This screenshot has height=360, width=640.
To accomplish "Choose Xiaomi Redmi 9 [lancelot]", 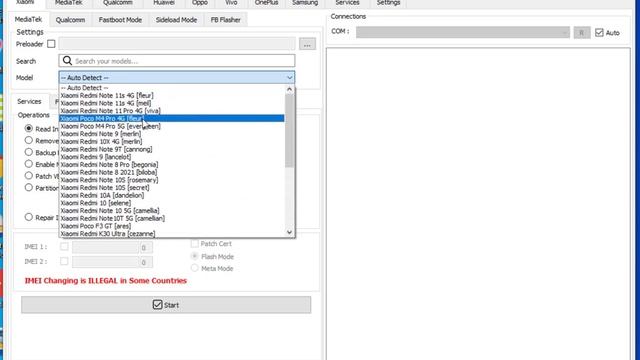I will 172,157.
